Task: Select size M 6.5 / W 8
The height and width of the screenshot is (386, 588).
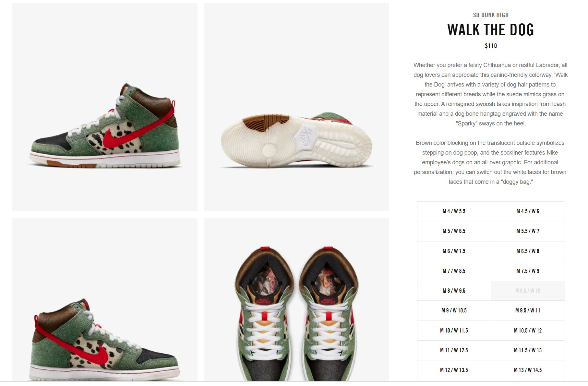Action: click(528, 251)
